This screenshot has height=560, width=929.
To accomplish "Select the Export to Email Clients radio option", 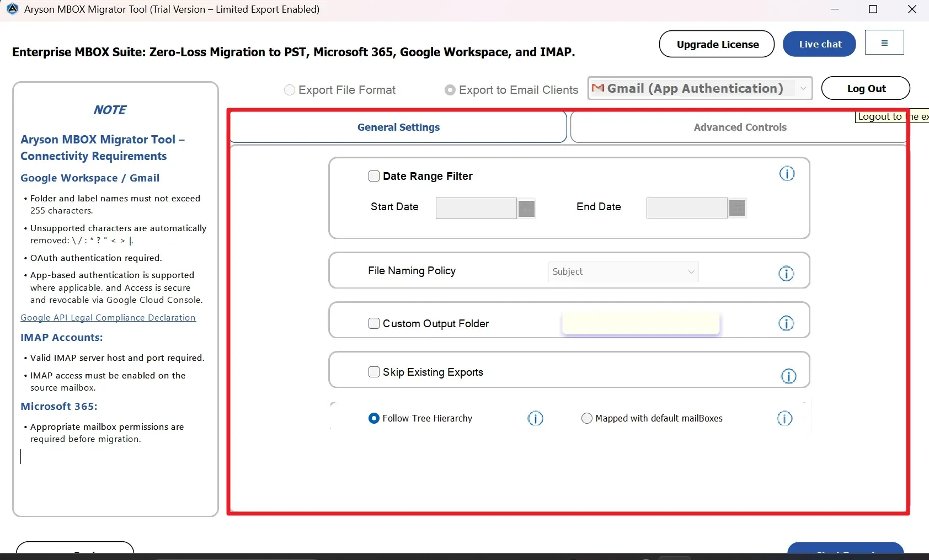I will (x=450, y=90).
